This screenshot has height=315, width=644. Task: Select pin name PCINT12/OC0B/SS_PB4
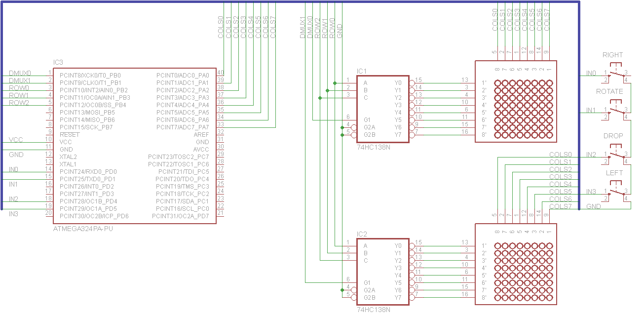[x=93, y=105]
